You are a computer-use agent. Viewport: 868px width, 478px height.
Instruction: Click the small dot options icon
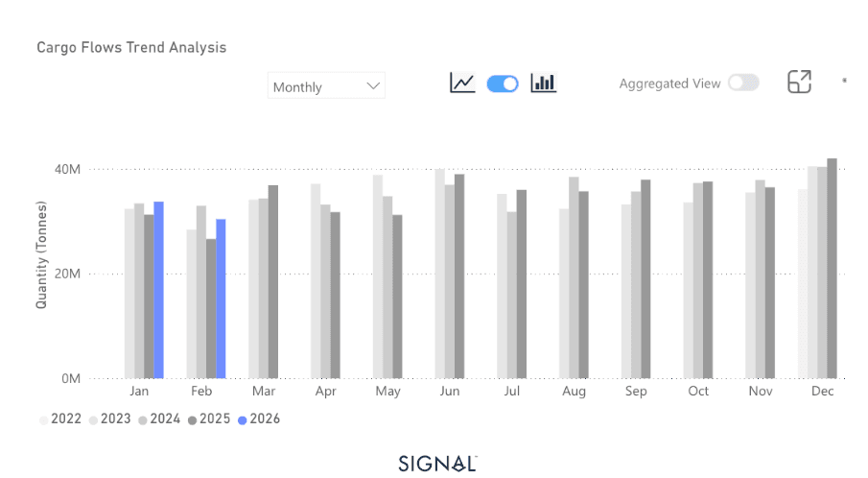(x=844, y=81)
